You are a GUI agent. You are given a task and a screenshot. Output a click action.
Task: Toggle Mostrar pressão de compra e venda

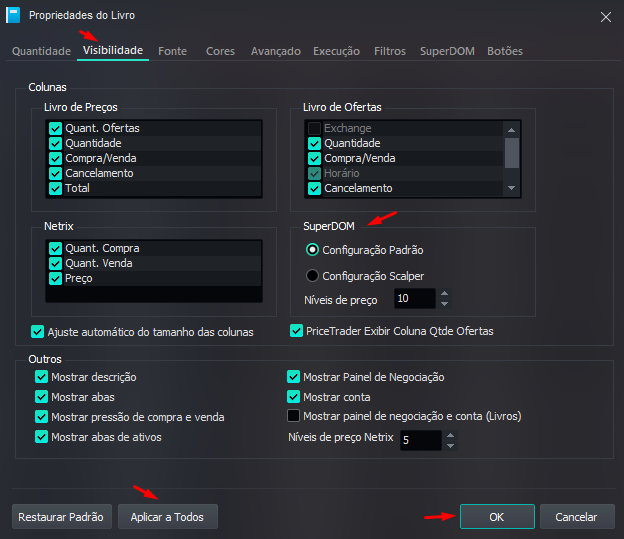coord(41,417)
